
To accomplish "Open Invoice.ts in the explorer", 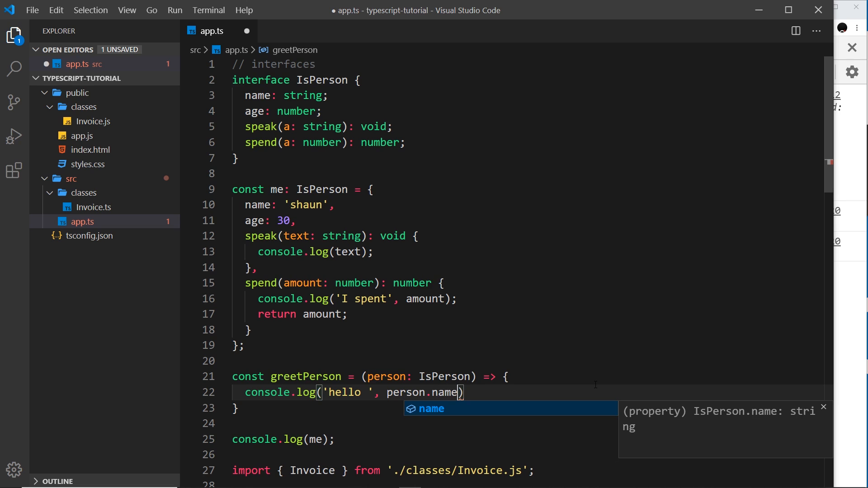I will [x=94, y=207].
